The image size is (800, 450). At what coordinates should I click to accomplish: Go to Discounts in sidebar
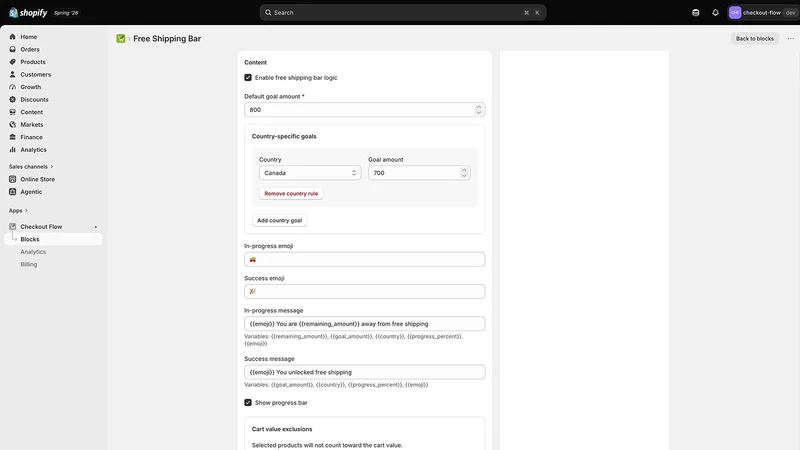pyautogui.click(x=34, y=99)
